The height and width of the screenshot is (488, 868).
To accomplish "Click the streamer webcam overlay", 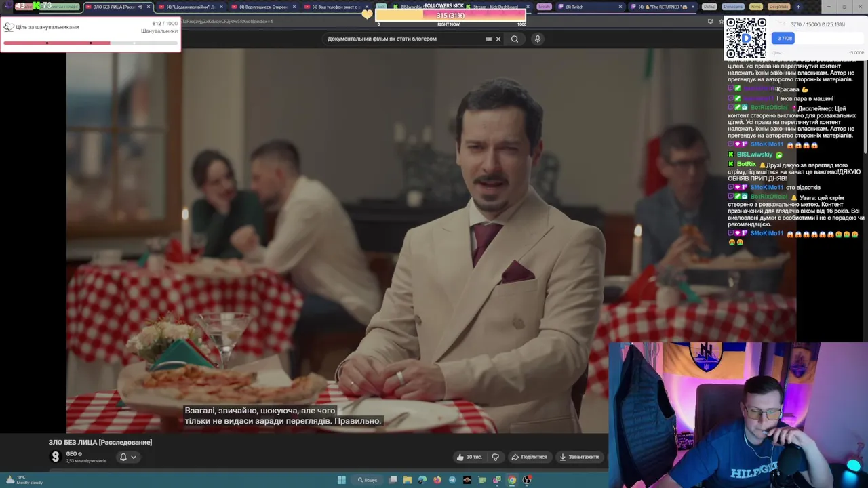I will coord(738,415).
